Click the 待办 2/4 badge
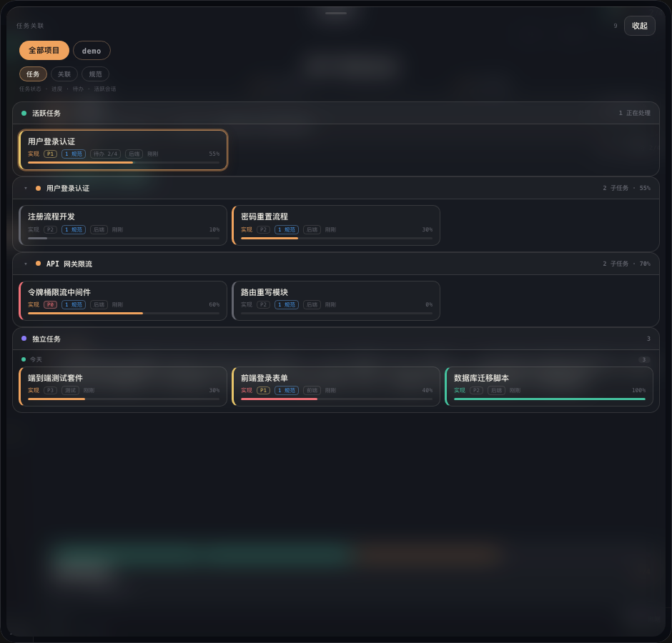The width and height of the screenshot is (672, 643). (105, 154)
